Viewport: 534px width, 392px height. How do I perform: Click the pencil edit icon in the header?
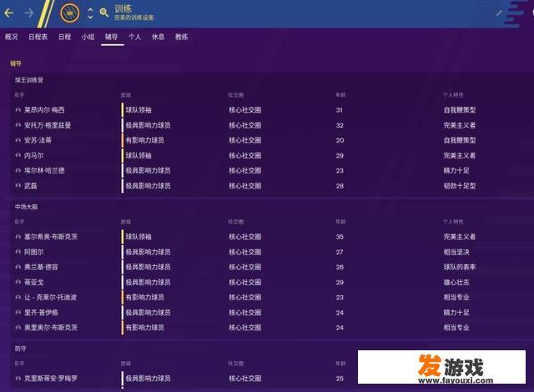[x=499, y=13]
